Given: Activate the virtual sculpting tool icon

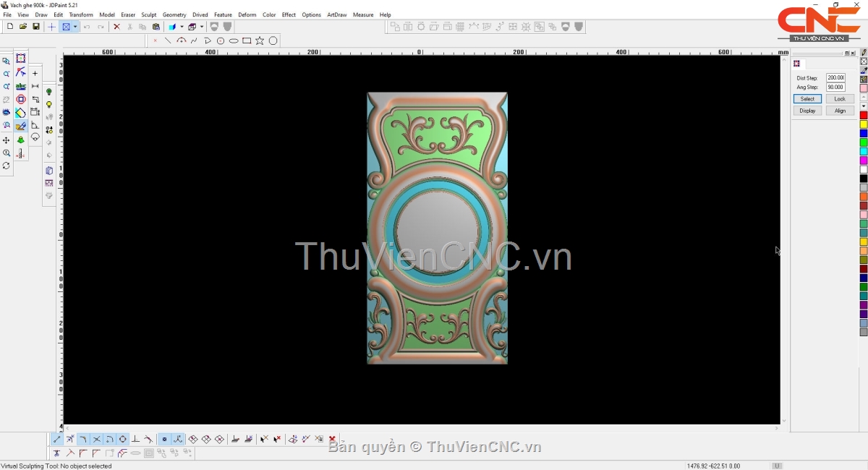Looking at the screenshot, I should [x=21, y=127].
